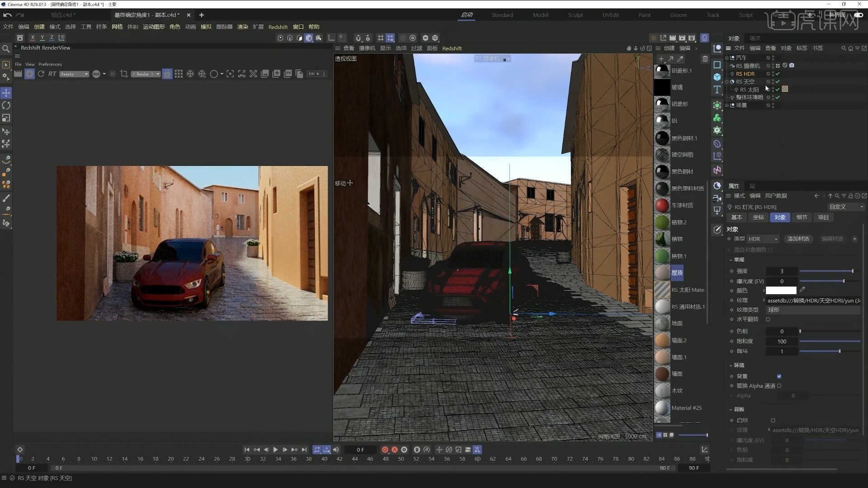Select the Move tool in the left toolbar
This screenshot has height=488, width=868.
(x=6, y=93)
